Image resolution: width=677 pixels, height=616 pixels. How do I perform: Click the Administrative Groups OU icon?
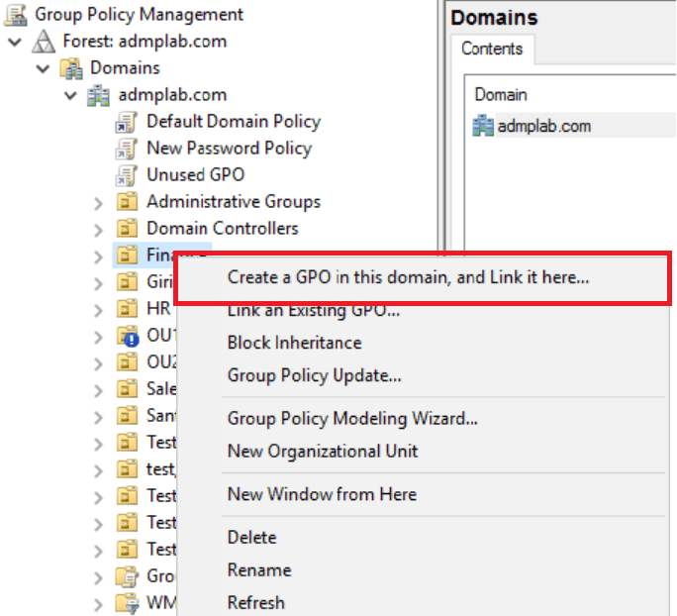click(x=127, y=202)
